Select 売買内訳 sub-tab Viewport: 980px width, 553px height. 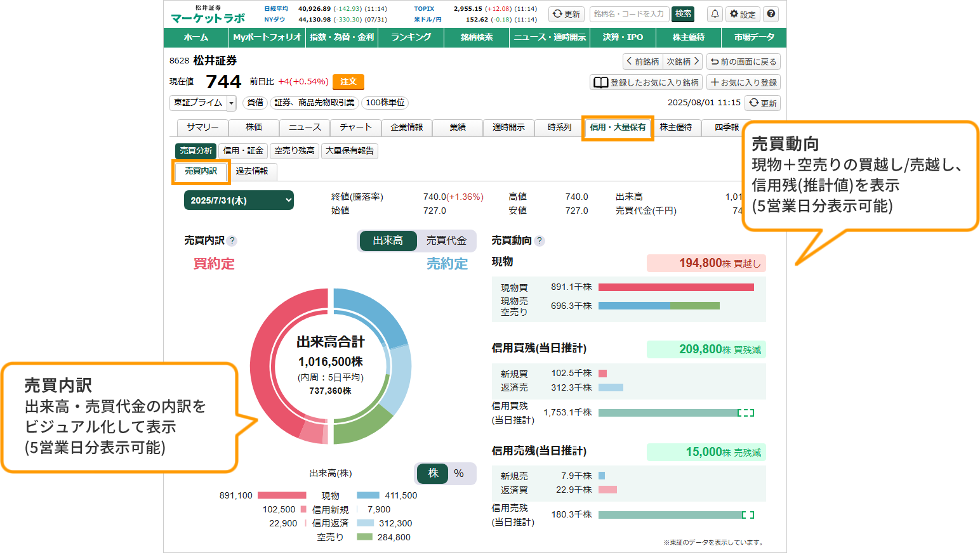pos(201,171)
